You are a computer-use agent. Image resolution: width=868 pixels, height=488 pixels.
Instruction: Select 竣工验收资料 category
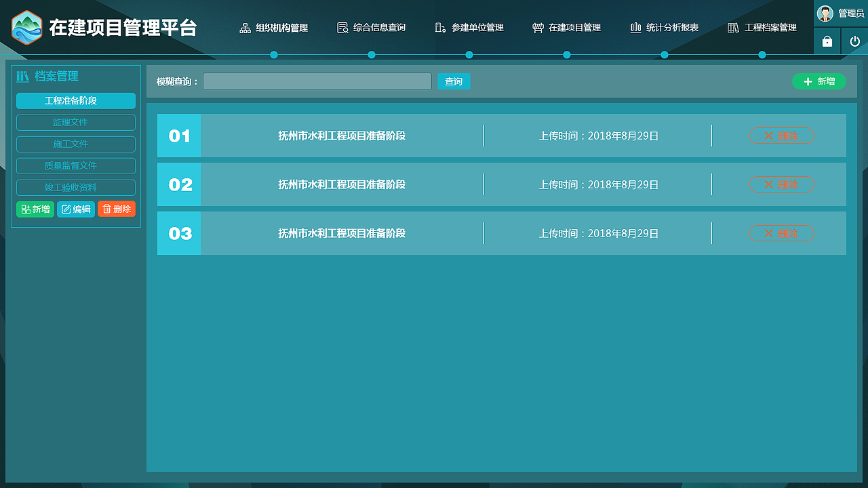(76, 188)
